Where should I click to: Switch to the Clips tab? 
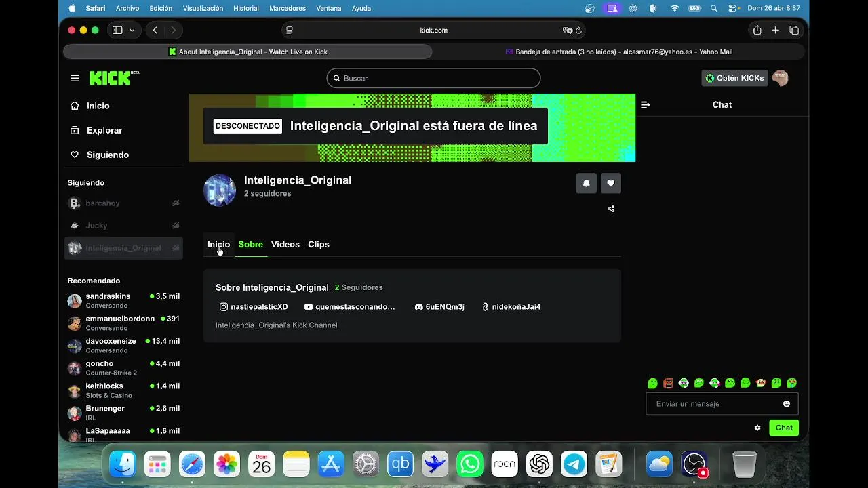pos(318,245)
